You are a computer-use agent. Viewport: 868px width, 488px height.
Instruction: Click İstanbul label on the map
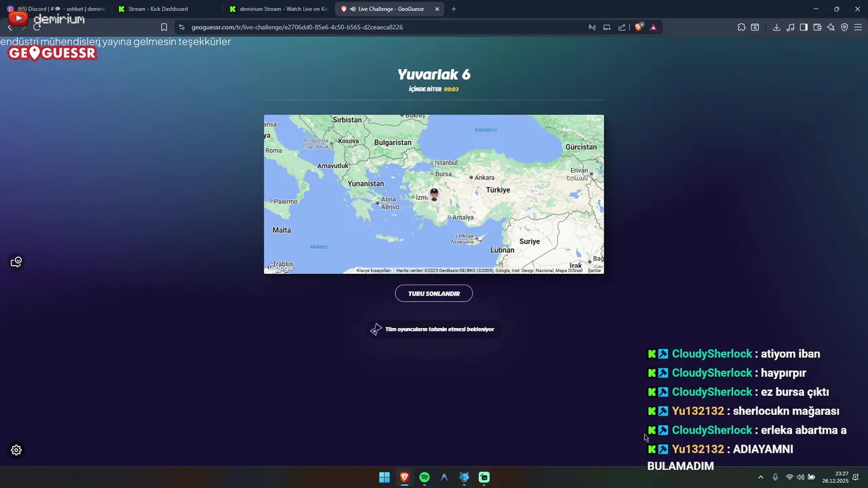click(446, 163)
